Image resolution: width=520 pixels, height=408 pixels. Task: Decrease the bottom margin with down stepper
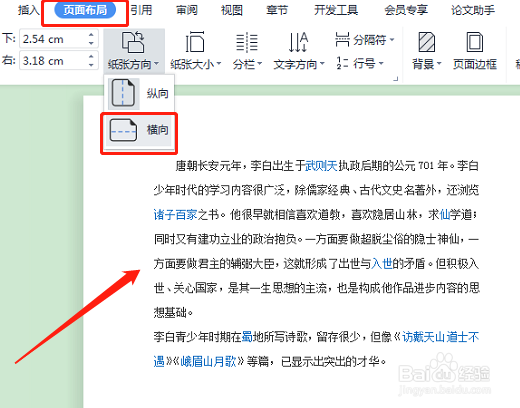coord(91,44)
